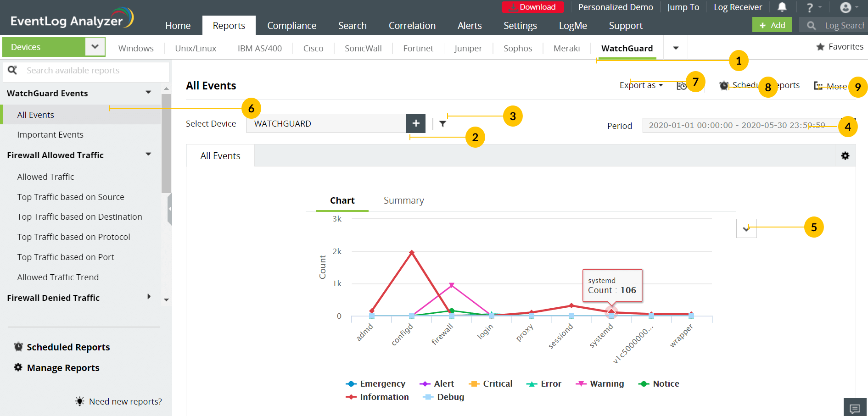Collapse the left sidebar with its handle
Screen dimensions: 868x416
170,209
